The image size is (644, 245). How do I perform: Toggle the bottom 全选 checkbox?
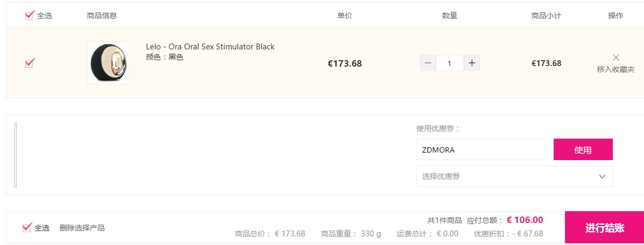click(x=27, y=227)
